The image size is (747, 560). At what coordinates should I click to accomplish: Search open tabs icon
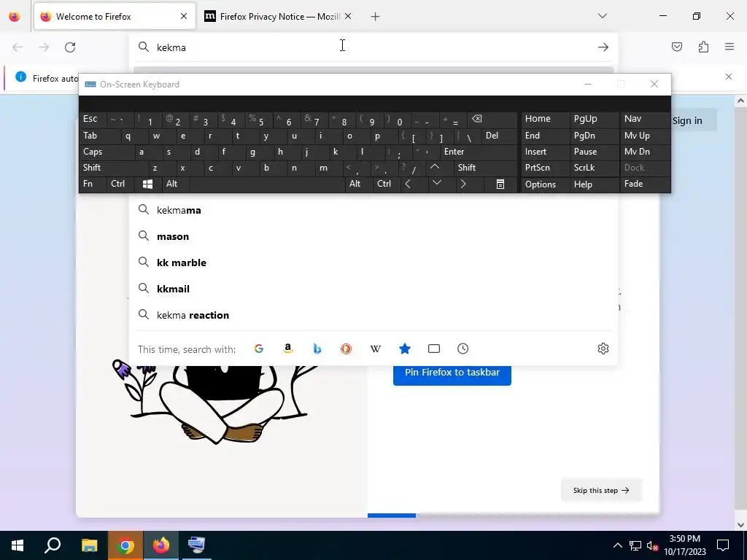tap(434, 349)
